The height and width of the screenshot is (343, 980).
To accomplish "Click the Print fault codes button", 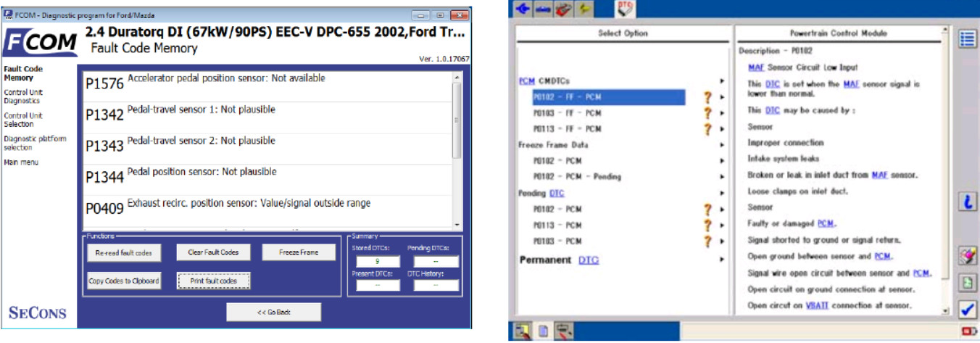I will coord(213,281).
